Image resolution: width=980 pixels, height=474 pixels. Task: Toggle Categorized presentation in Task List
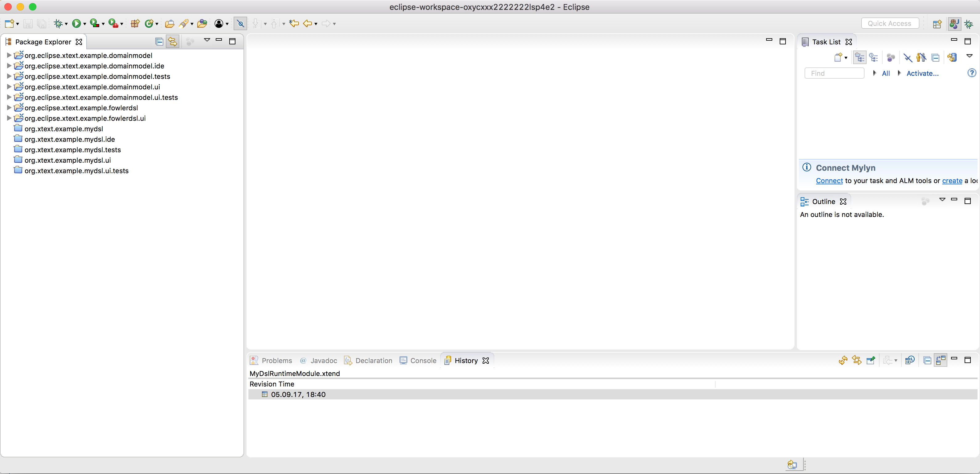pos(860,57)
